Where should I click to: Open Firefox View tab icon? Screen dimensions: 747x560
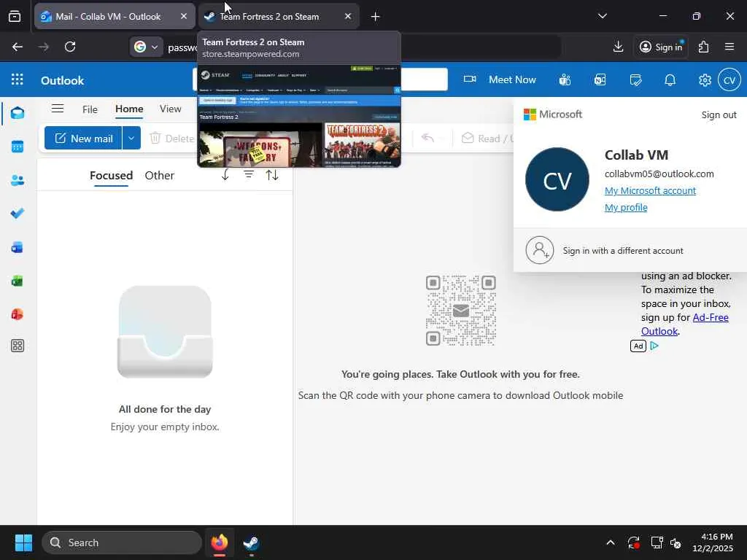[15, 16]
